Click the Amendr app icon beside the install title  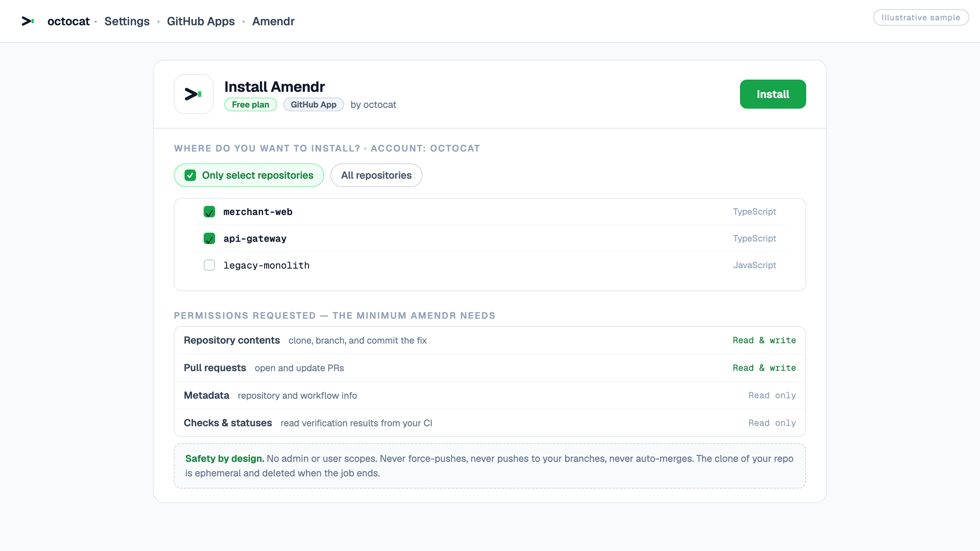[x=194, y=94]
